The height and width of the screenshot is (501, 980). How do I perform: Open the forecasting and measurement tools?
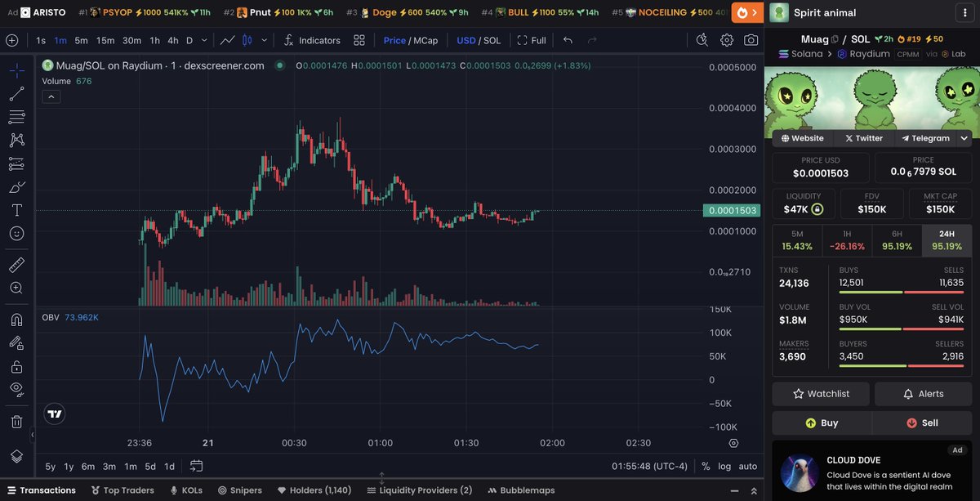point(16,163)
